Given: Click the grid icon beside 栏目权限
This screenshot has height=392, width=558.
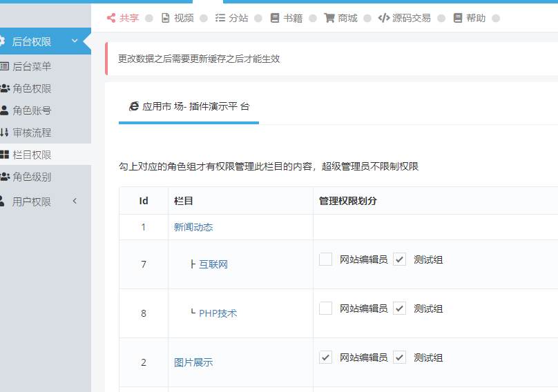Looking at the screenshot, I should [x=4, y=155].
